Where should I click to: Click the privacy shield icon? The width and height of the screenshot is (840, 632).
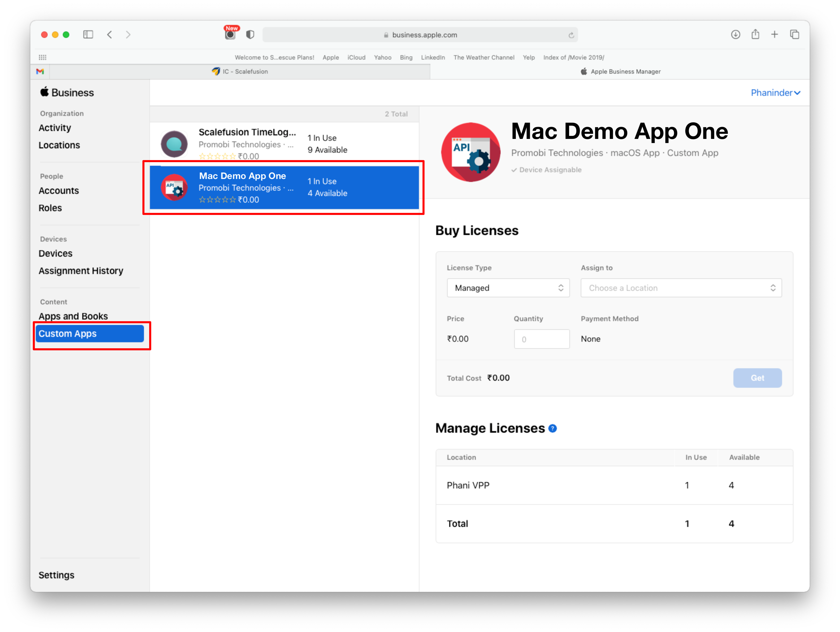pos(250,35)
